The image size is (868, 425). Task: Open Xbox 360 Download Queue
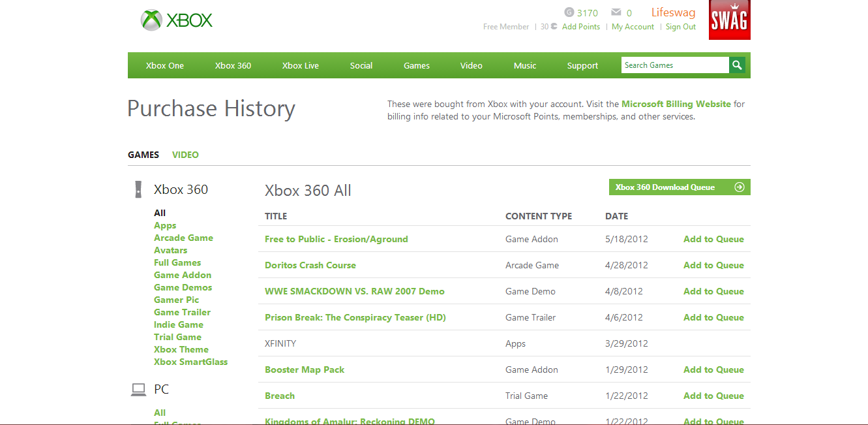680,187
